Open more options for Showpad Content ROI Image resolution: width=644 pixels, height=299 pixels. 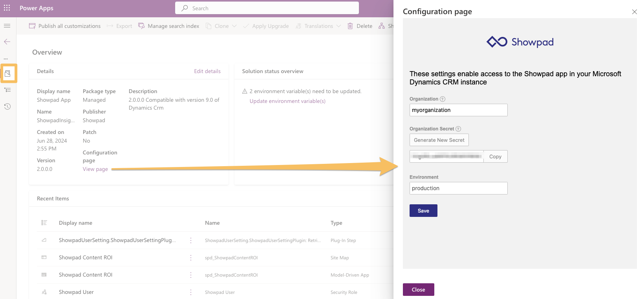point(191,258)
